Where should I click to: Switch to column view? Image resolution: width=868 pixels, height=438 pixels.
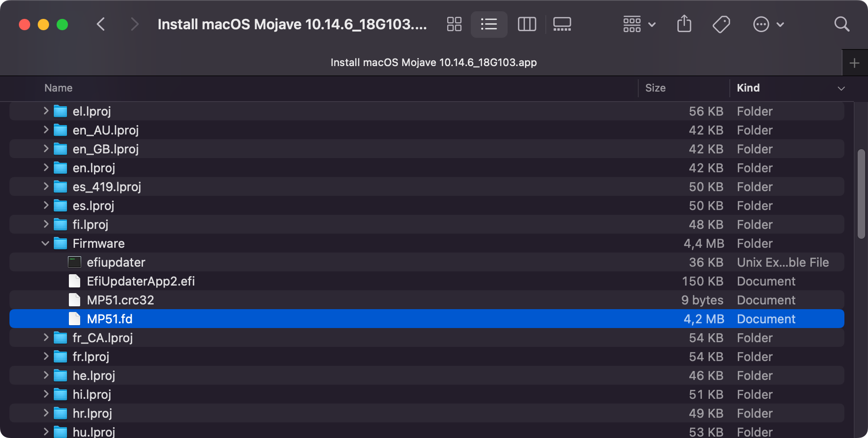527,24
